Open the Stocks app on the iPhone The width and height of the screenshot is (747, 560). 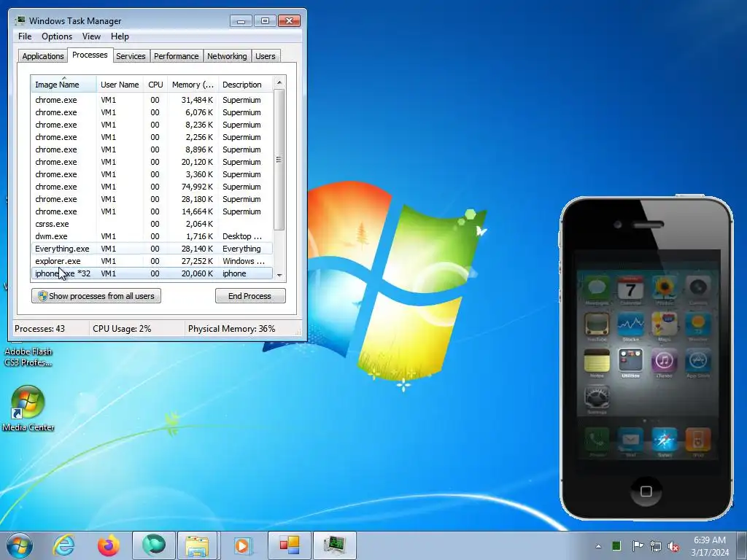631,324
